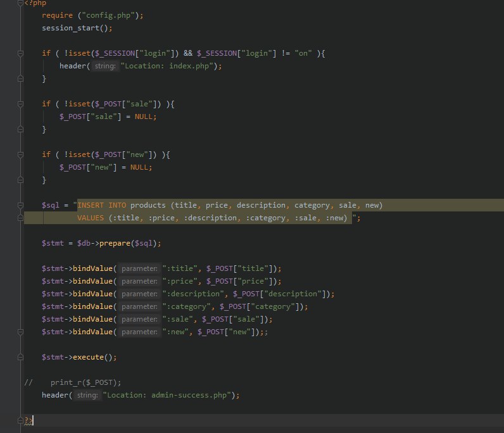504x433 pixels.
Task: Fold the if !isset $_POST sale block
Action: point(20,104)
